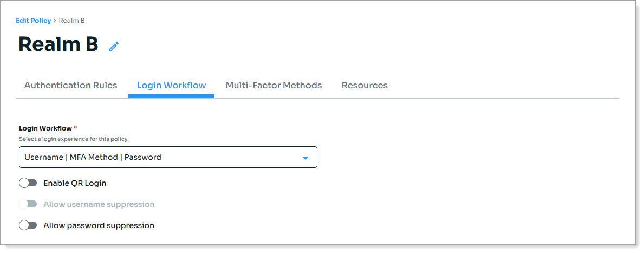Click the Allow password suppression label
The image size is (644, 253).
tap(99, 225)
